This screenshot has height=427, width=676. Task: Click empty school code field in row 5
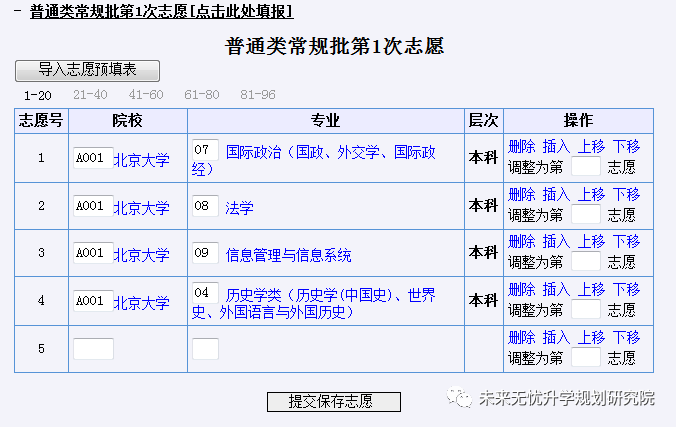93,349
